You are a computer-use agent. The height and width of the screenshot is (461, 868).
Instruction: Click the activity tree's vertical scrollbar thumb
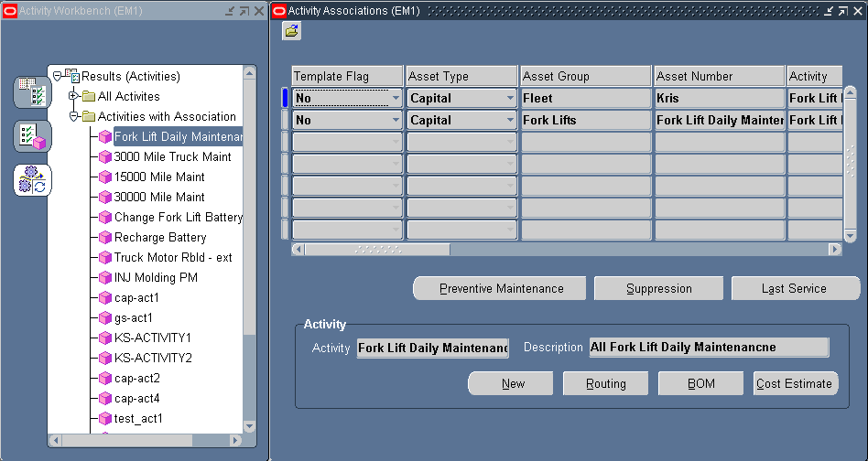(x=249, y=208)
